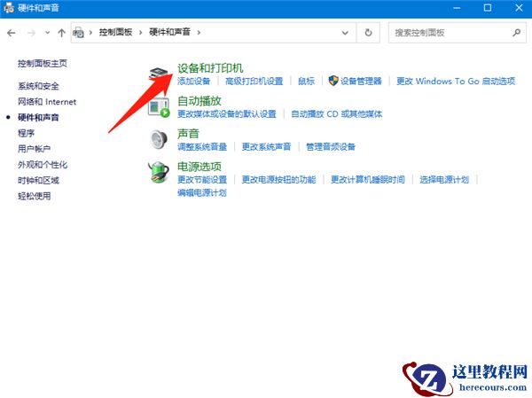The height and width of the screenshot is (398, 532).
Task: Expand chevron after 控制面板 breadcrumb
Action: [x=140, y=33]
